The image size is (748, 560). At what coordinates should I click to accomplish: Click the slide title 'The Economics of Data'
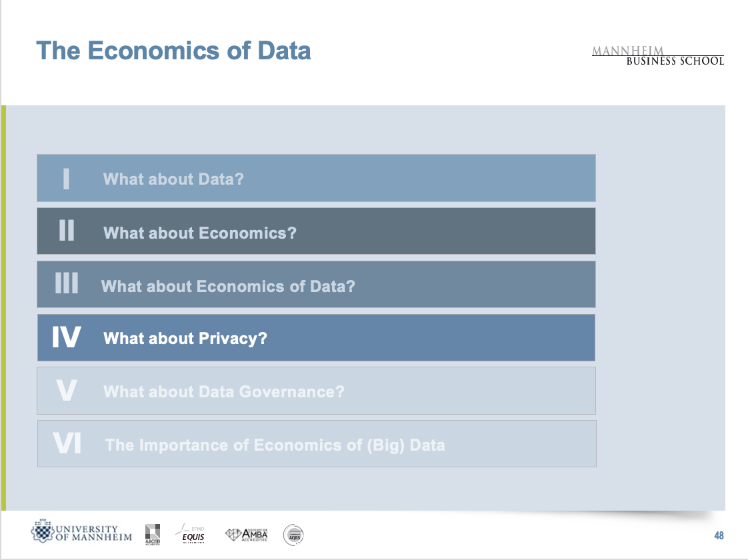[x=173, y=51]
